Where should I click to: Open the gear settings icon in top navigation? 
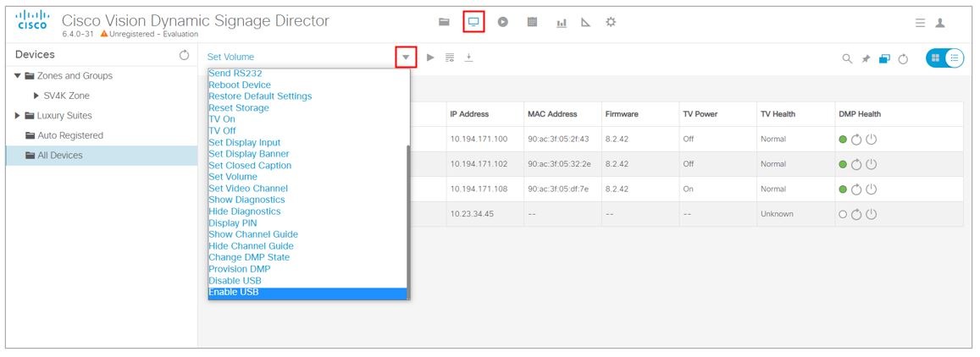(611, 22)
